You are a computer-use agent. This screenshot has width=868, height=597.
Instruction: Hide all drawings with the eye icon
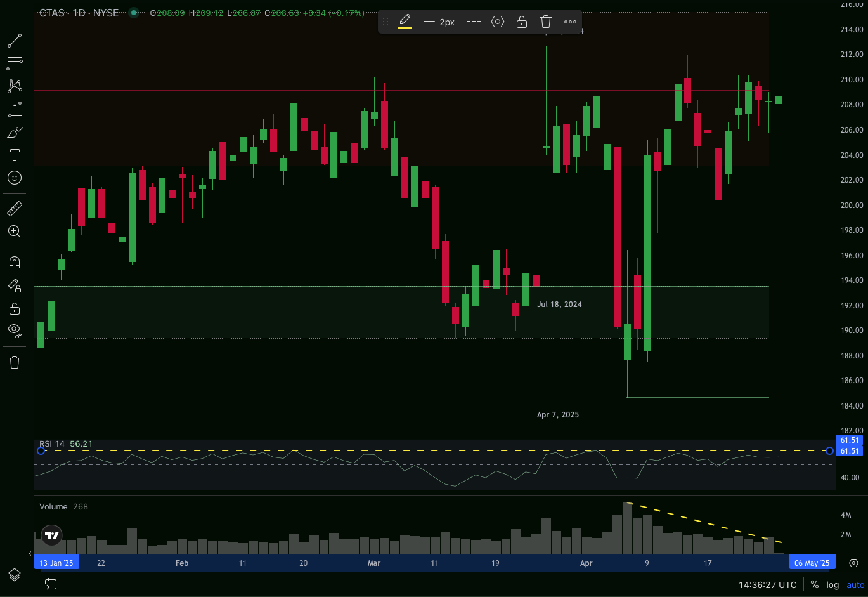click(x=15, y=330)
